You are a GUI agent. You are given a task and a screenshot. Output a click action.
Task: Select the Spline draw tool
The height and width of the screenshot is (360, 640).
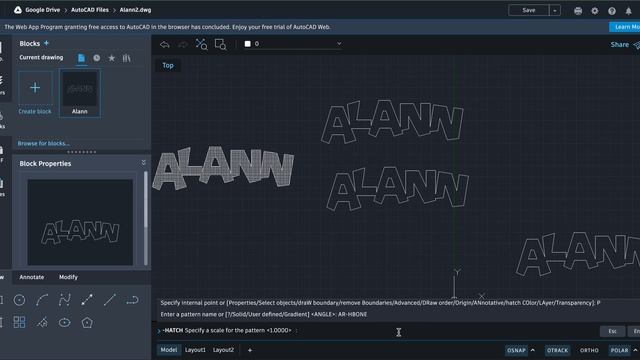click(x=64, y=300)
